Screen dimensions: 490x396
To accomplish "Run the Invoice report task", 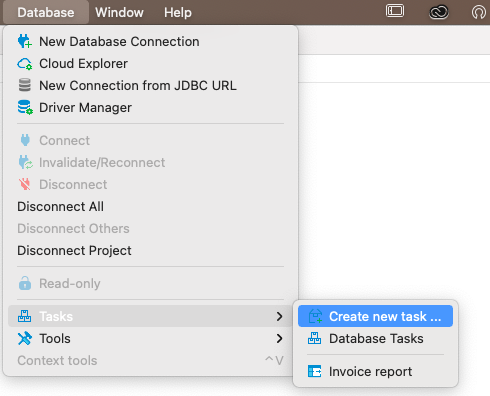I will (x=375, y=371).
